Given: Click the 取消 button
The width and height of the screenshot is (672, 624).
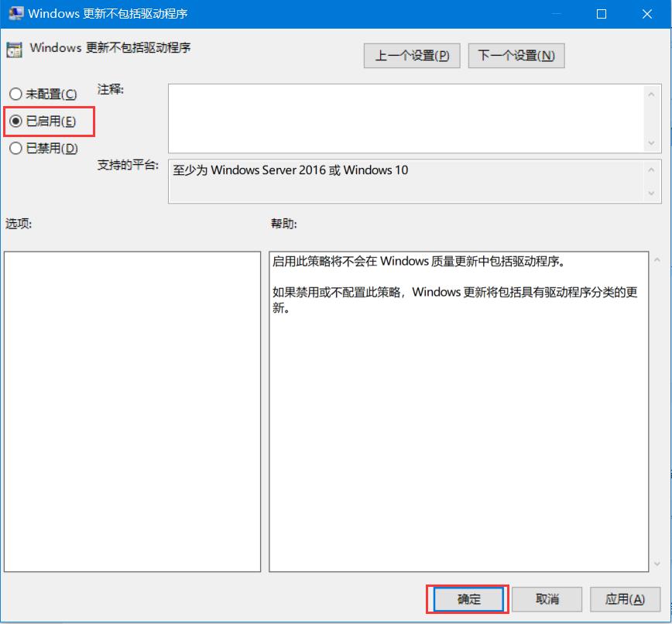Looking at the screenshot, I should [x=547, y=598].
